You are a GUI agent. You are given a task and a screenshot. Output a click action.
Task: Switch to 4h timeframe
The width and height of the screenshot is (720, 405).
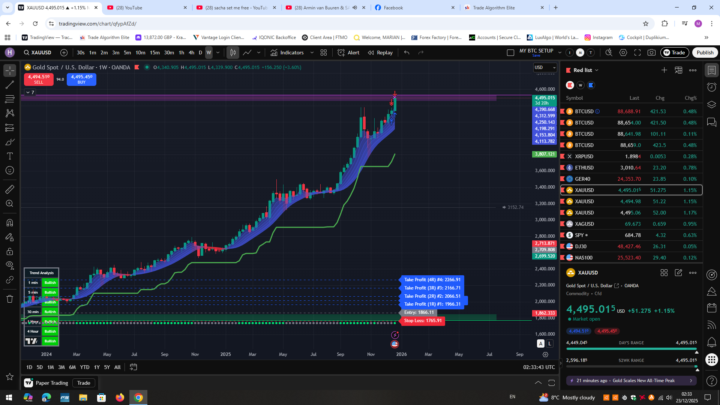[x=191, y=53]
